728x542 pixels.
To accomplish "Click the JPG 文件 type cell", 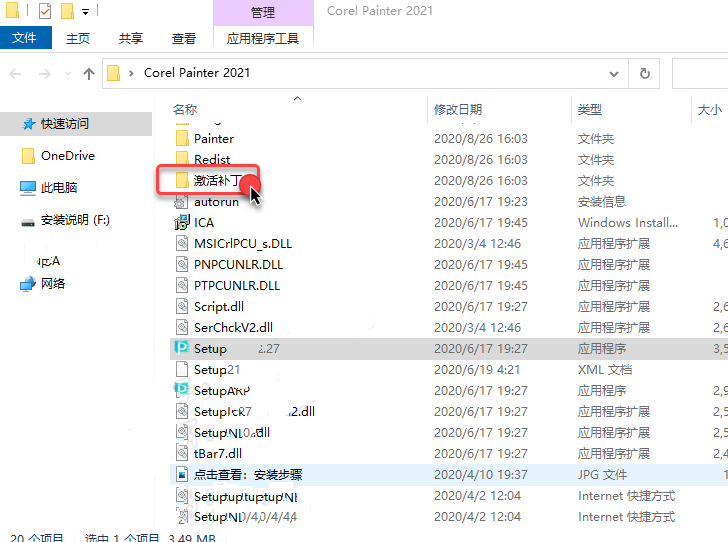I will pyautogui.click(x=602, y=475).
